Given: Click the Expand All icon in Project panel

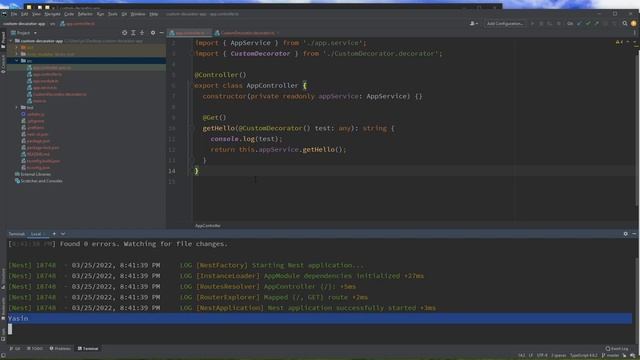Looking at the screenshot, I should pyautogui.click(x=133, y=33).
